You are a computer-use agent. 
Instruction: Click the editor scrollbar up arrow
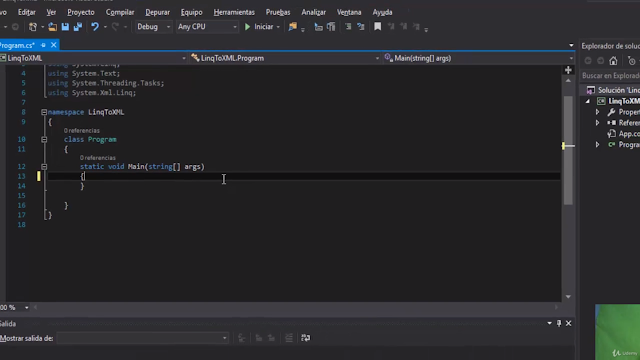[x=568, y=81]
